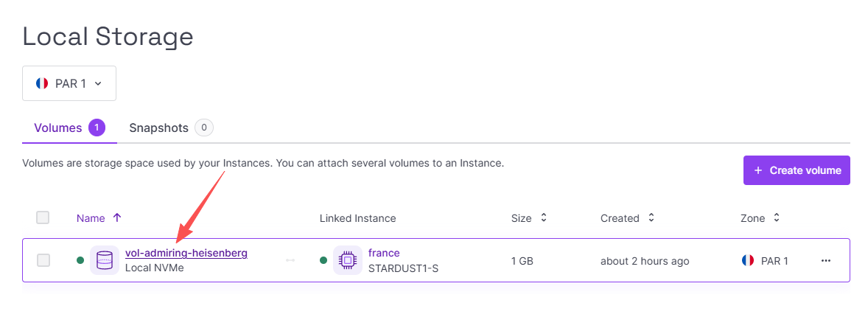Open the vol-admiring-heisenberg volume link

[x=186, y=253]
